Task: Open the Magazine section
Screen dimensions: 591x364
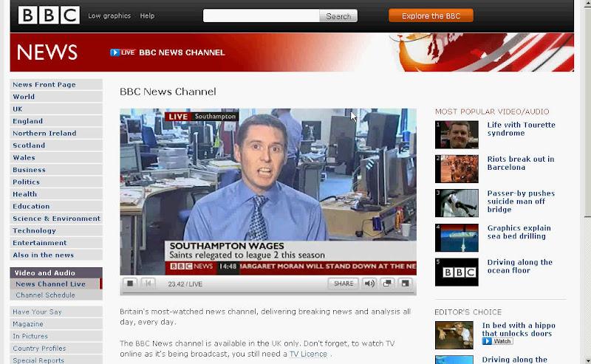Action: tap(56, 324)
